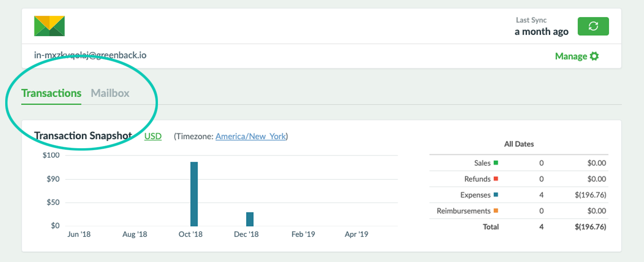Image resolution: width=644 pixels, height=262 pixels.
Task: Open the Manage settings link
Action: click(x=571, y=56)
